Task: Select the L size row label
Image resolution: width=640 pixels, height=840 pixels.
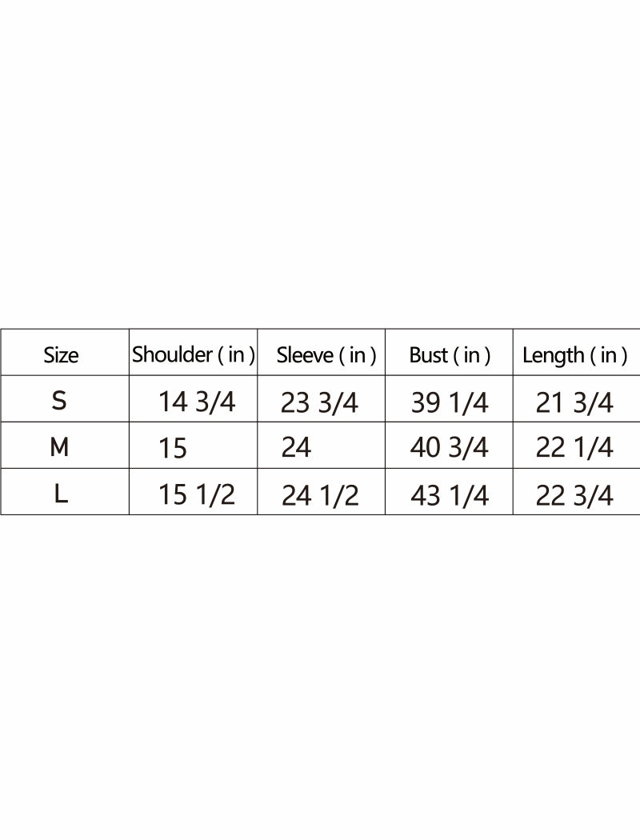Action: [x=61, y=494]
